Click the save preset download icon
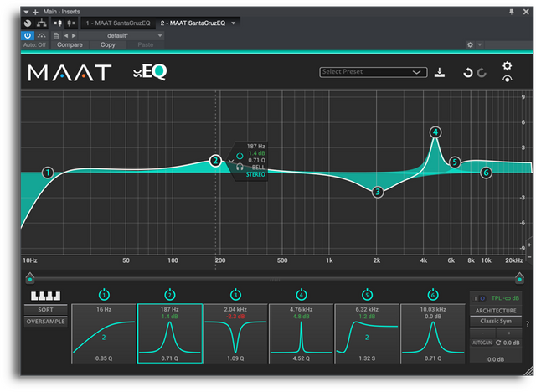This screenshot has width=536, height=392. (441, 72)
